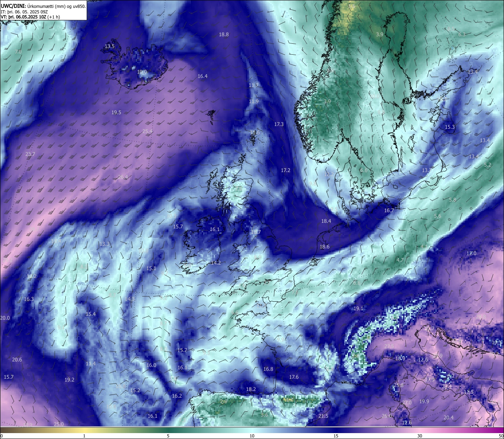504x439 pixels.
Task: Click the 15.4 value in the Atlantic
Action: [91, 314]
